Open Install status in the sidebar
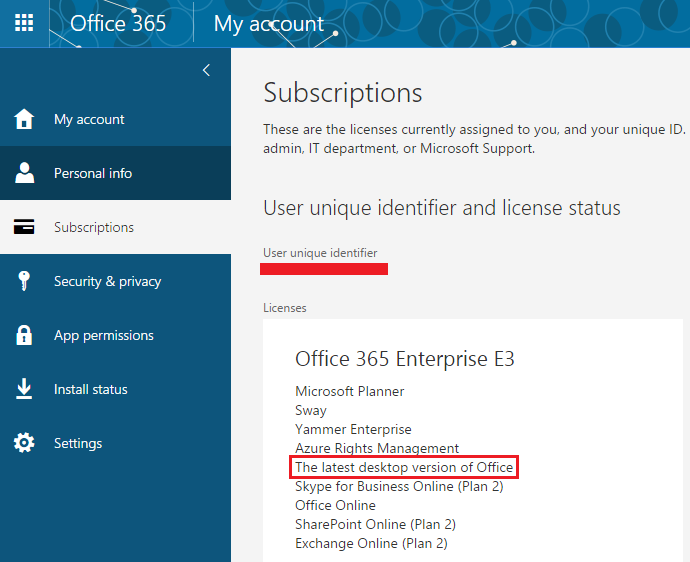The width and height of the screenshot is (690, 562). pyautogui.click(x=115, y=389)
